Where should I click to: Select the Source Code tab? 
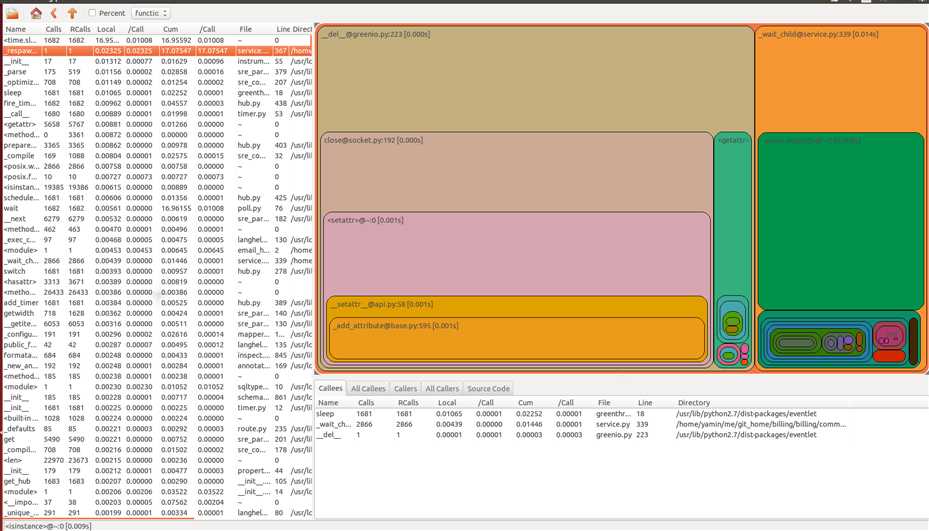(x=488, y=388)
